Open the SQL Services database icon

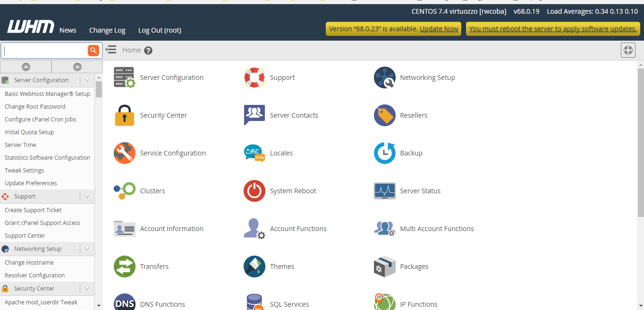(x=254, y=302)
